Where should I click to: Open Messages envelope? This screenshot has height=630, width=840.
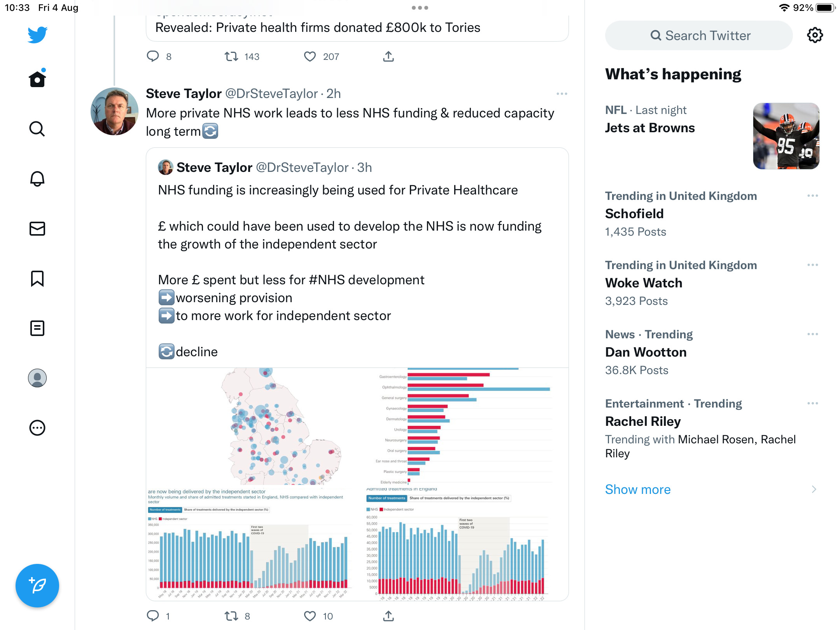pyautogui.click(x=37, y=229)
